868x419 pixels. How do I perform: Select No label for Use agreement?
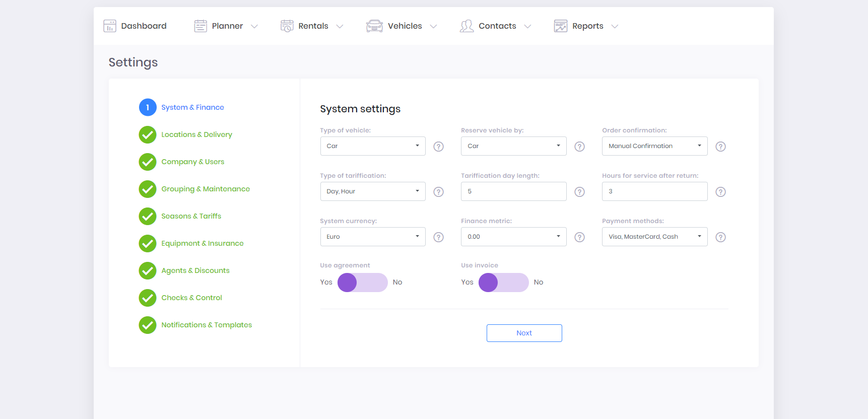coord(397,282)
